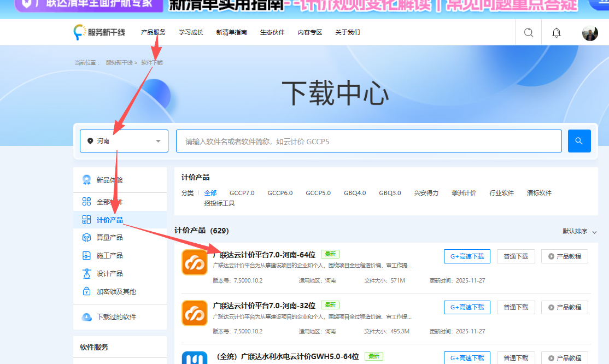Click the 施工产品 sidebar icon
The image size is (609, 364).
[86, 256]
